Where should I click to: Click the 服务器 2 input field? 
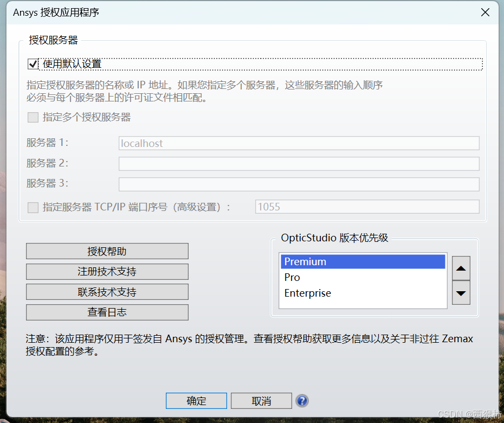[x=299, y=164]
